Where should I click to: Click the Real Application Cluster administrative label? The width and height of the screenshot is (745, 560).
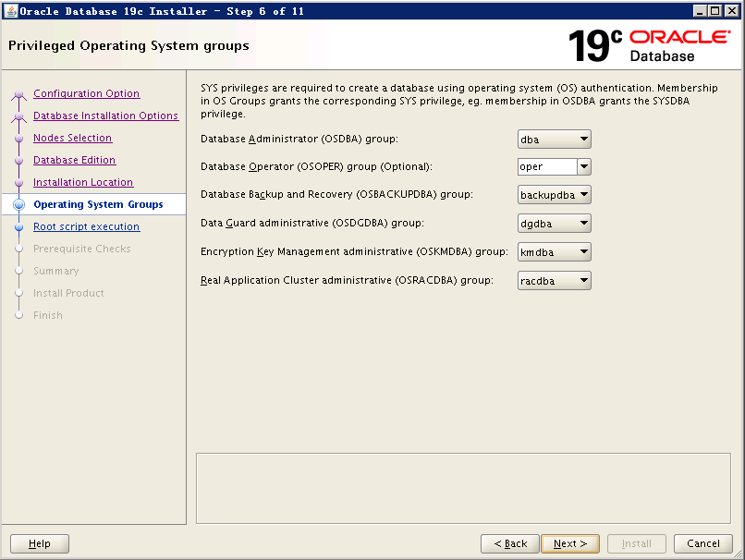pos(347,280)
